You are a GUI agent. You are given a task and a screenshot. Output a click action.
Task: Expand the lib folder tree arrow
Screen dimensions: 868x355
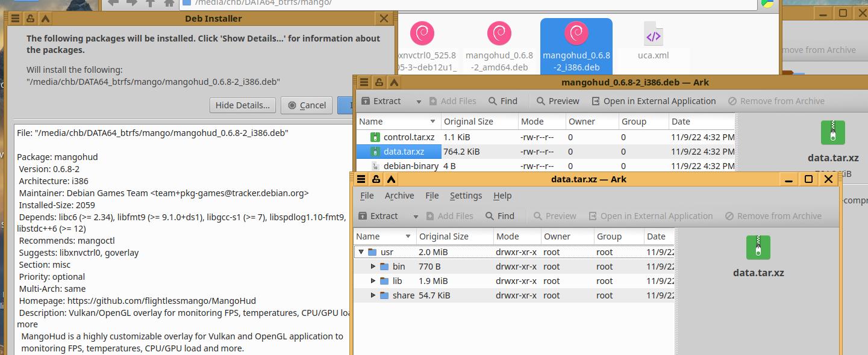(373, 281)
